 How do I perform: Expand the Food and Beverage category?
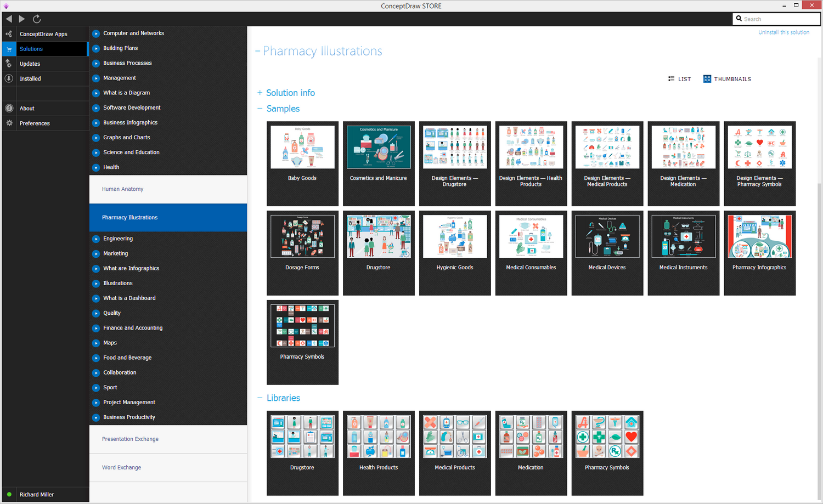96,358
